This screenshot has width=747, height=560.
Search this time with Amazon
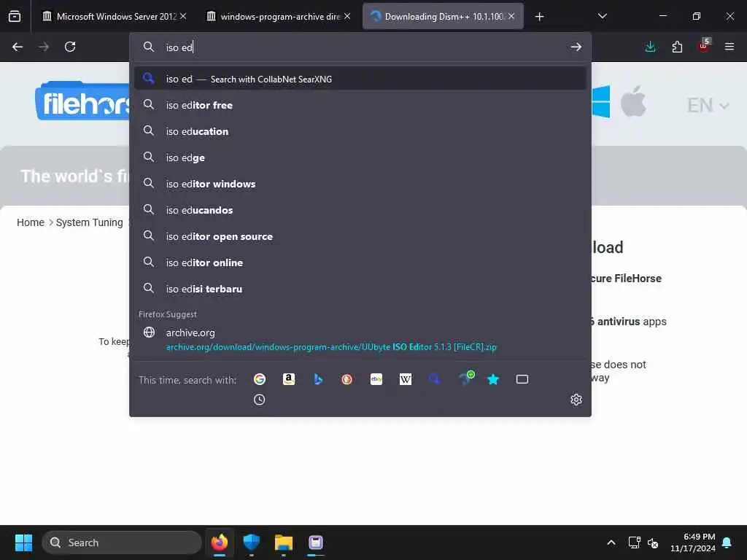[x=289, y=379]
